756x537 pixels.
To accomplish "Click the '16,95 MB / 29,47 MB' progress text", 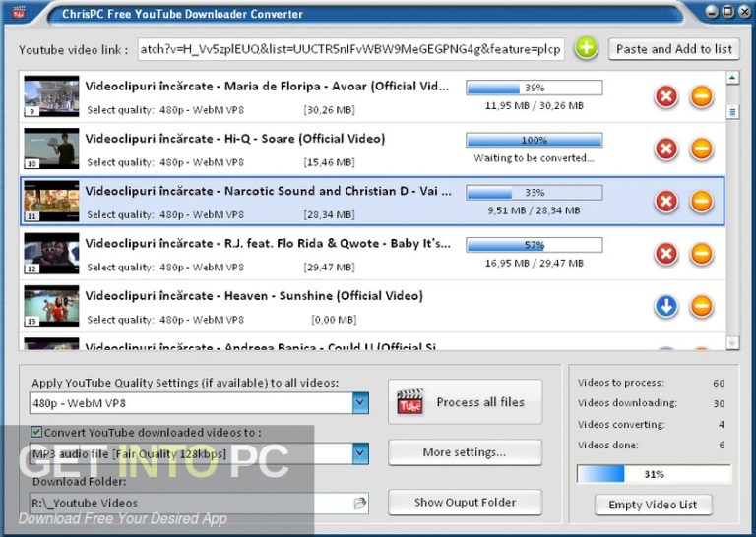I will [x=535, y=264].
